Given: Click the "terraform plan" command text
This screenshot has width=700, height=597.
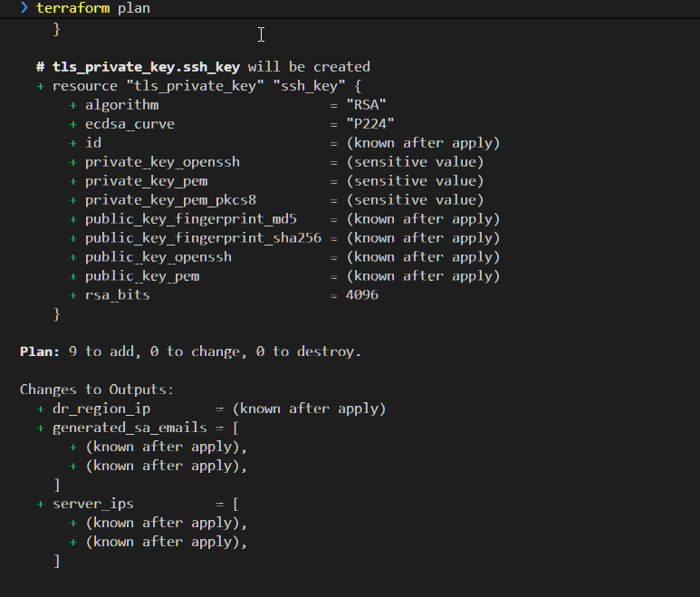Looking at the screenshot, I should [x=92, y=8].
